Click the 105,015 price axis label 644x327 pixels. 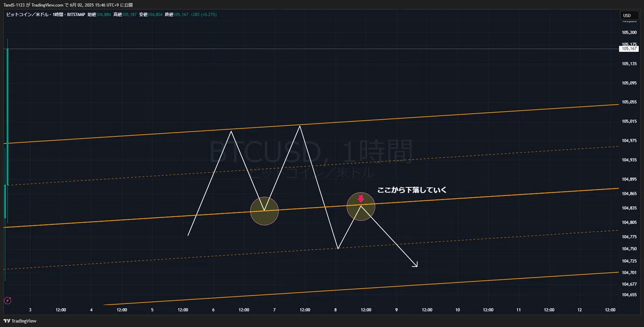point(629,121)
